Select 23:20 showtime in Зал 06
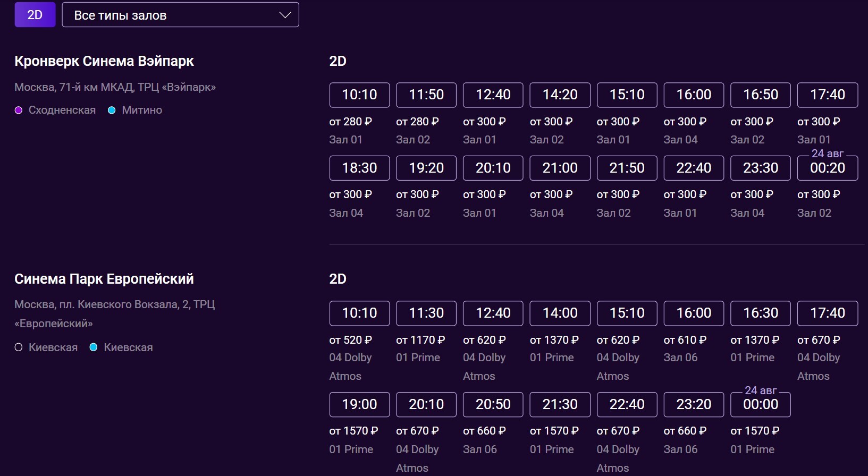The width and height of the screenshot is (868, 476). click(x=694, y=405)
